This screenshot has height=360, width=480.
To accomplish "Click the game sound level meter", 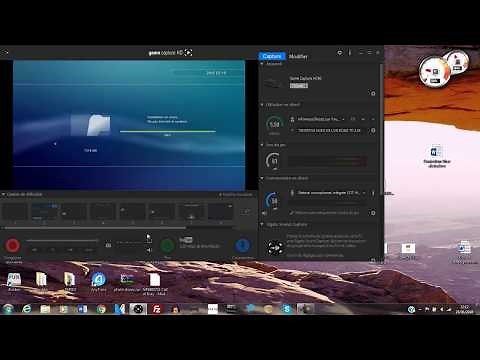I will [x=327, y=161].
